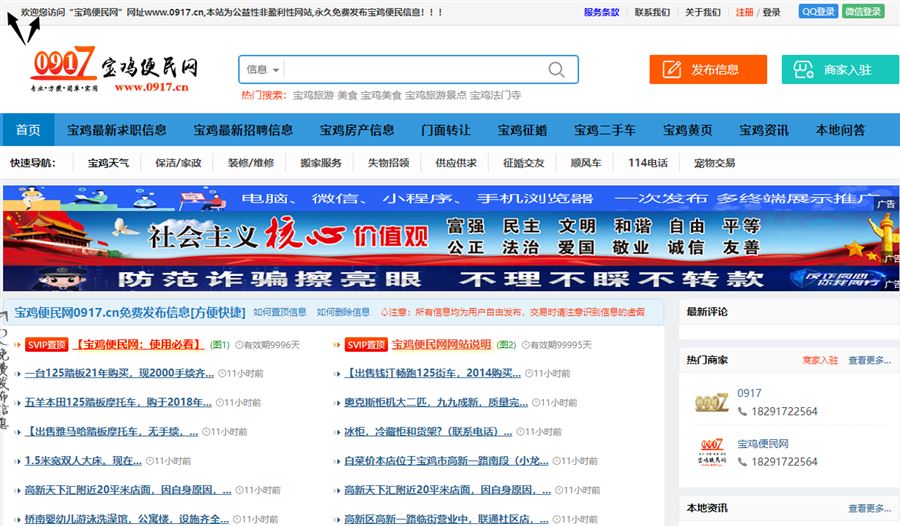Click the 宝鸡天气 quick navigation link
The width and height of the screenshot is (900, 526).
coord(108,163)
